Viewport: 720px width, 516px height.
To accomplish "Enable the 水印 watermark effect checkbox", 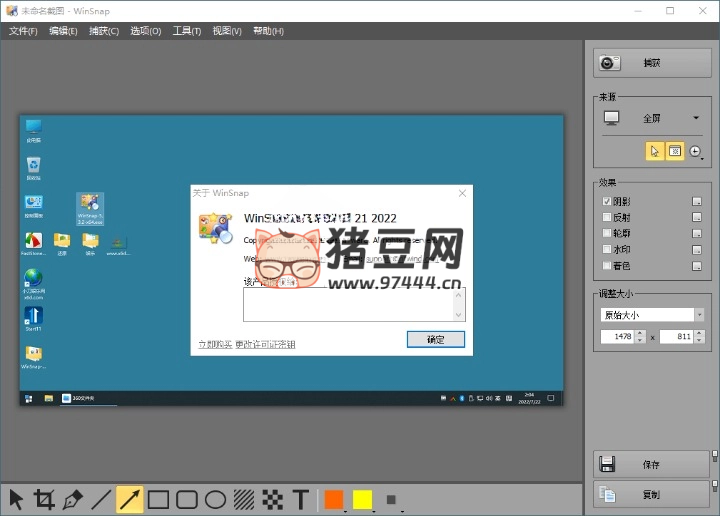I will pos(606,249).
